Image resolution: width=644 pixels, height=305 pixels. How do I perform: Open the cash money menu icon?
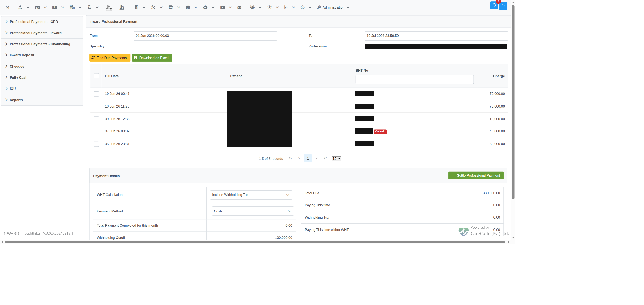tap(222, 7)
